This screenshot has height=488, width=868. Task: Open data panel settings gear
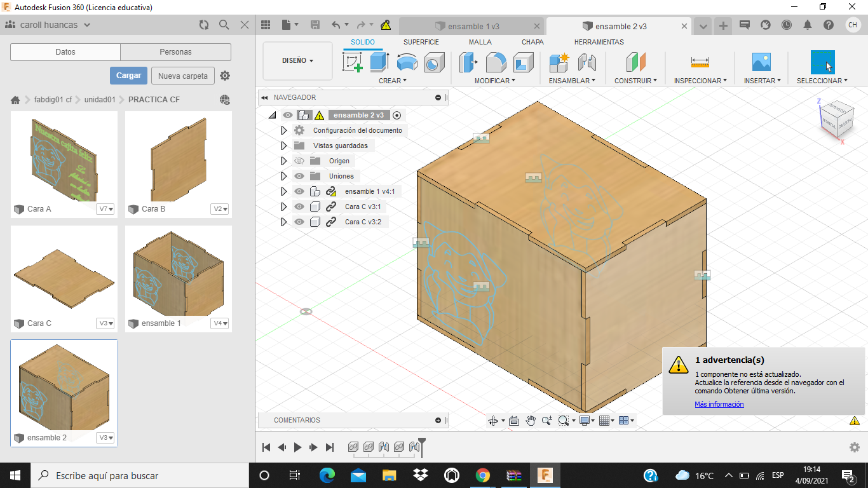tap(225, 76)
